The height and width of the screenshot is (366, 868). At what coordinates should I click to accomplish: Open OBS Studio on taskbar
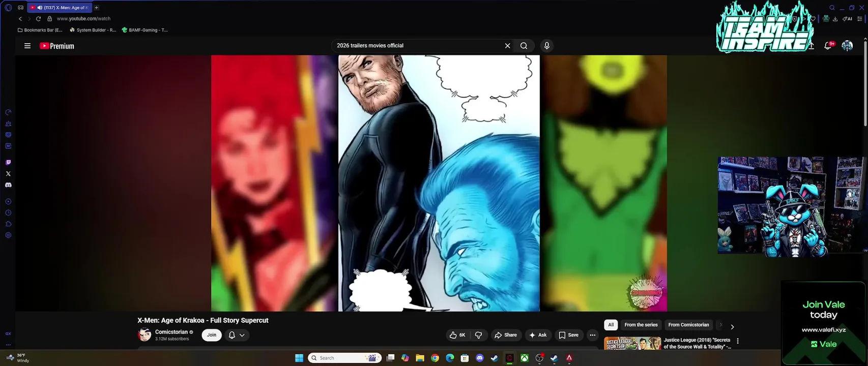[539, 358]
